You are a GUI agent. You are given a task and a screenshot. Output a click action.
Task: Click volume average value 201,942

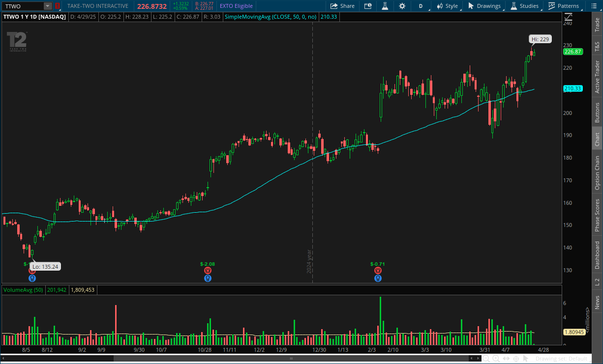point(57,290)
